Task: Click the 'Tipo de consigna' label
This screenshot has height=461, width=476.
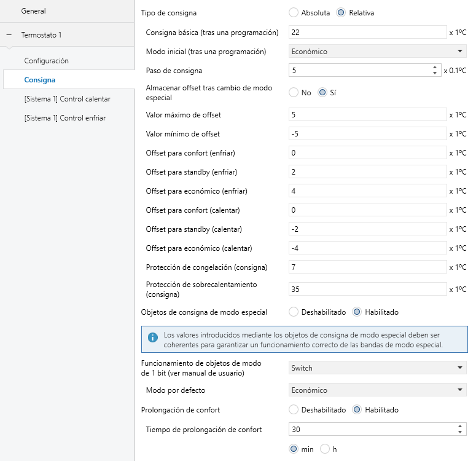Action: [x=168, y=13]
